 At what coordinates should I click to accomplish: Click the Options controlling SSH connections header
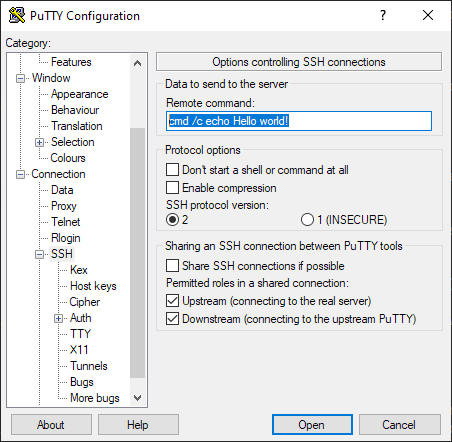pos(299,62)
